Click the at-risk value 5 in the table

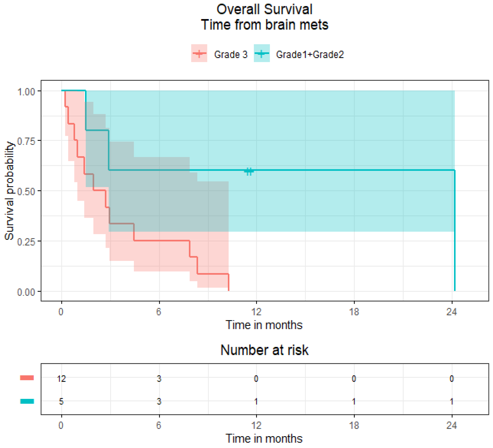61,401
